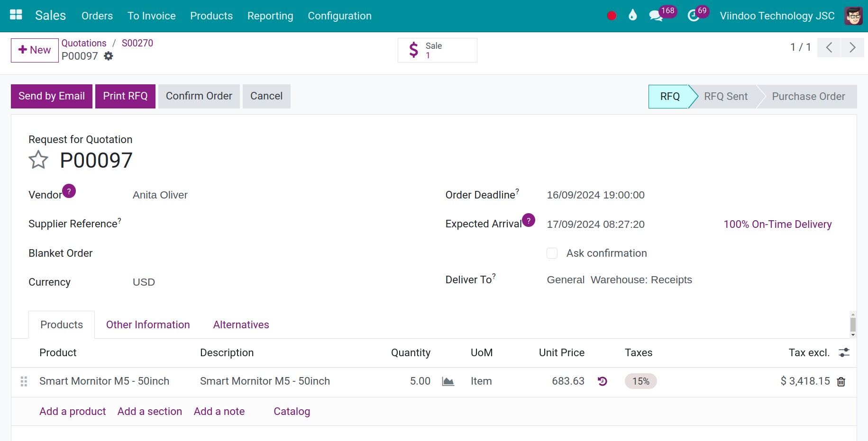Click the Add a product link
Viewport: 868px width, 441px height.
pyautogui.click(x=73, y=411)
